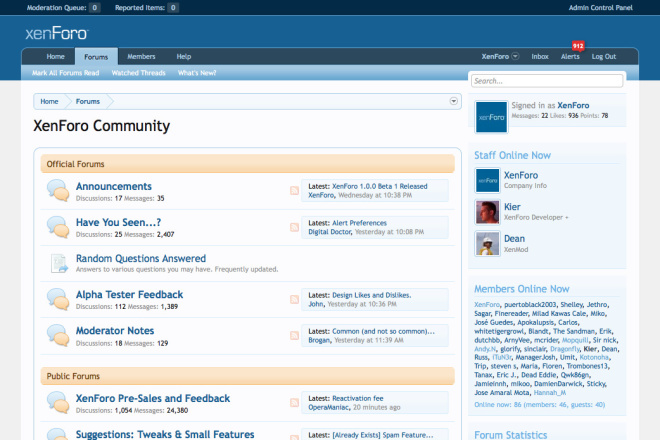The height and width of the screenshot is (440, 660).
Task: Click the Have You Seen forum bubble icon
Action: 58,227
